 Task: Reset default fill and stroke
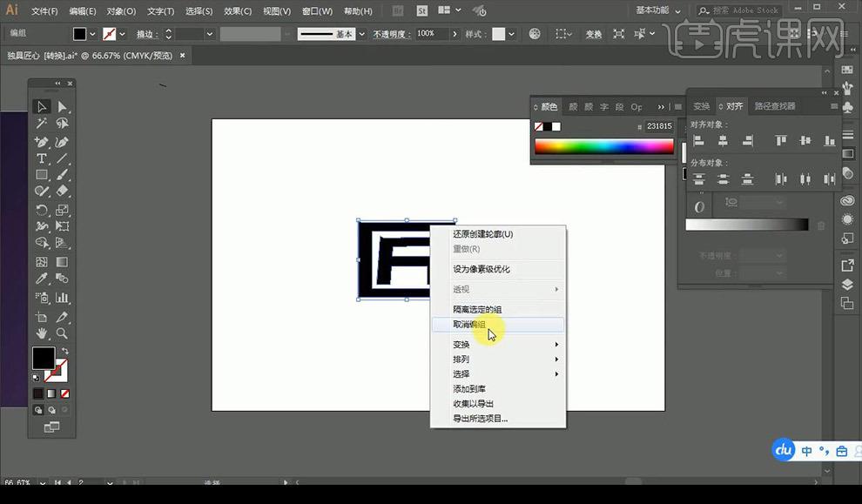[x=37, y=378]
